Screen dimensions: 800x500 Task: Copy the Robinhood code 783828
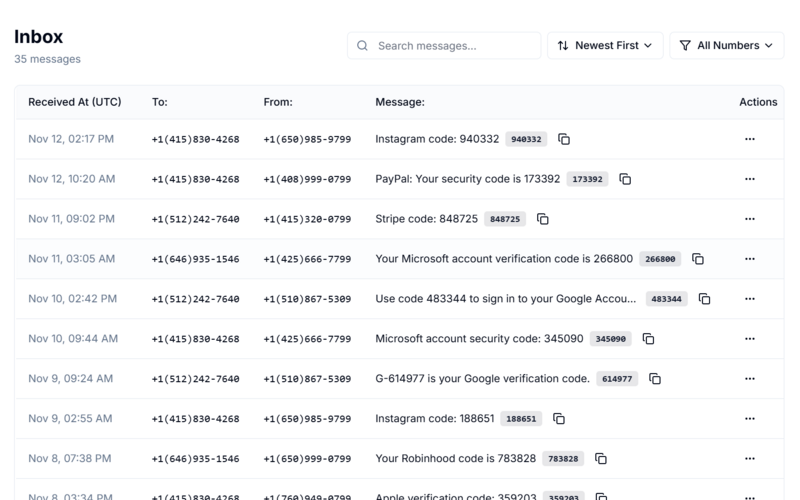[x=601, y=459]
